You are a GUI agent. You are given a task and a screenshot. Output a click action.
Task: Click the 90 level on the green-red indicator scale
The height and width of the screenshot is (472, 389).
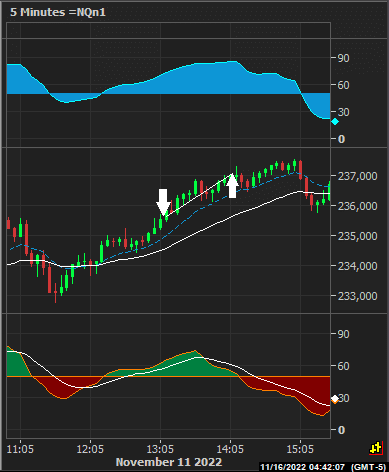coord(344,334)
